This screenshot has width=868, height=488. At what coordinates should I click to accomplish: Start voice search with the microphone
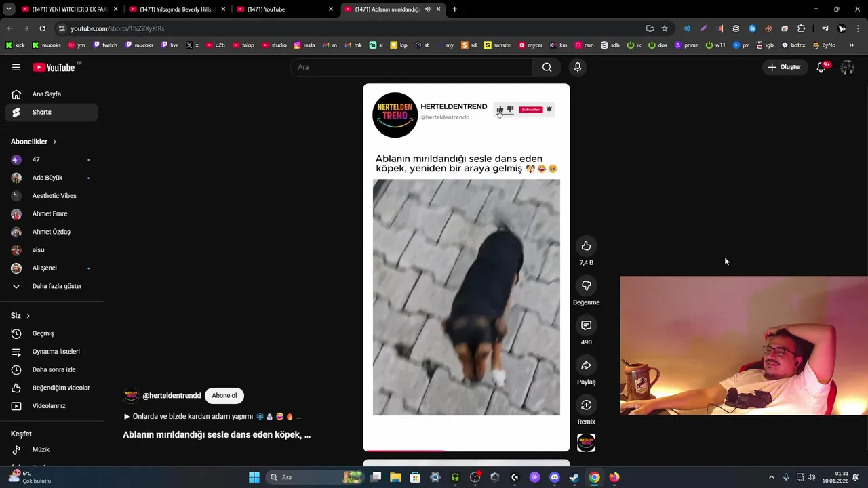(578, 67)
